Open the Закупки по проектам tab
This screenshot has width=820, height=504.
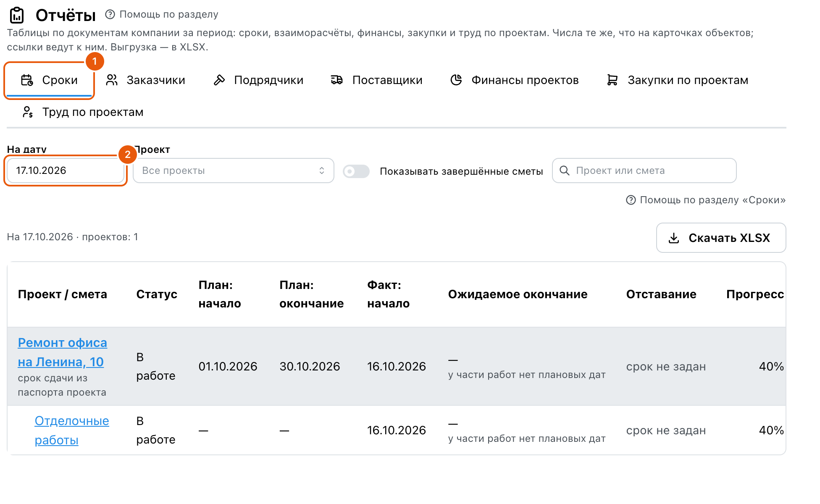678,80
